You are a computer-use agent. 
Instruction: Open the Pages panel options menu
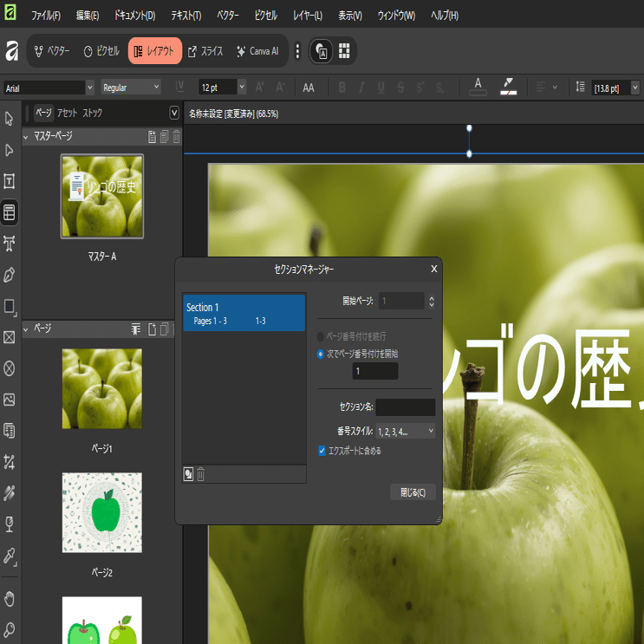tap(174, 113)
